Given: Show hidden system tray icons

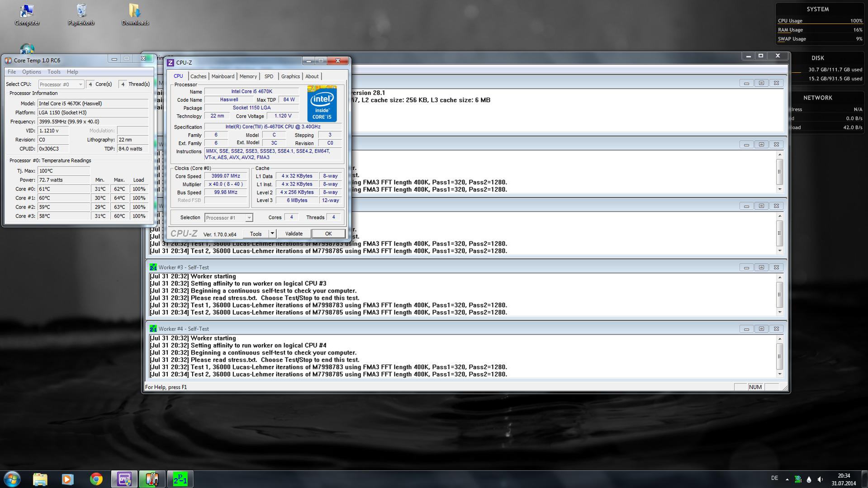Looking at the screenshot, I should coord(787,479).
